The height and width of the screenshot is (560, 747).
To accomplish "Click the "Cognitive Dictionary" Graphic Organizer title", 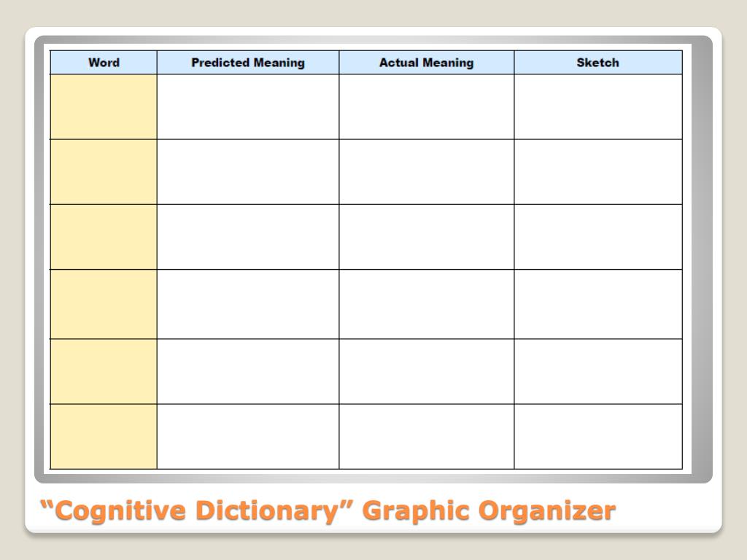I will [328, 511].
